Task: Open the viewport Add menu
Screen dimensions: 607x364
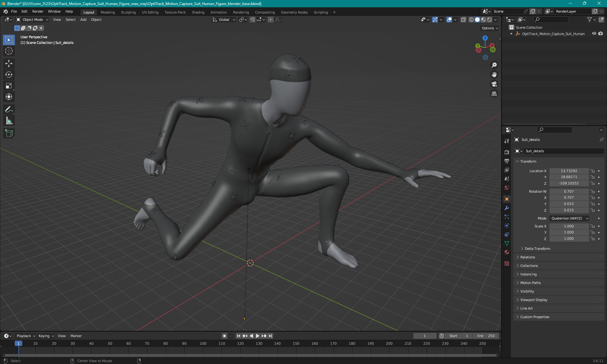Action: point(83,20)
